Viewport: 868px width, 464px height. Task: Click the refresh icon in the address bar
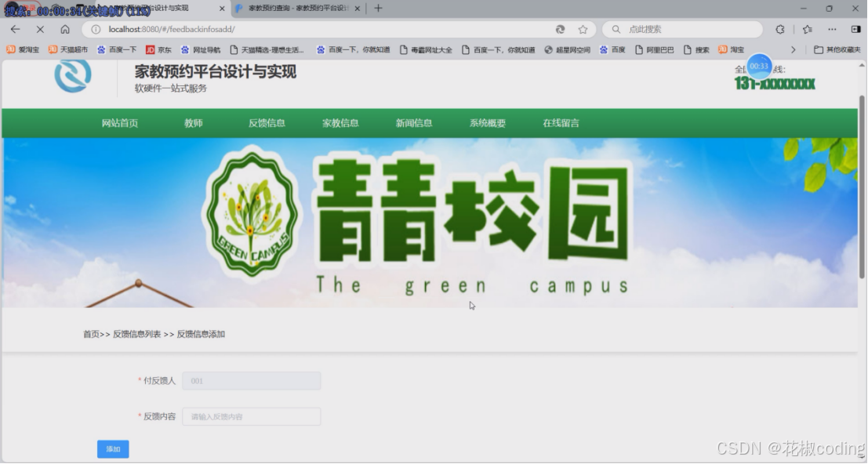559,28
